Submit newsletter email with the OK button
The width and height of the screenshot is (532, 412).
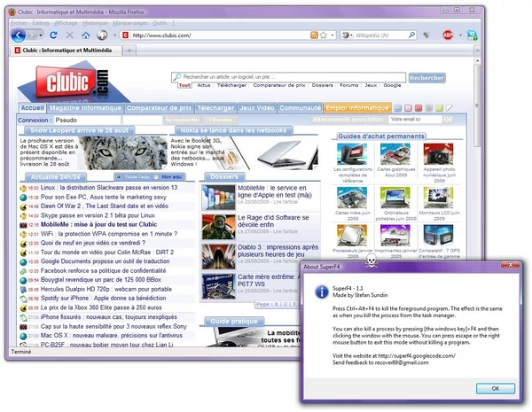coord(448,120)
